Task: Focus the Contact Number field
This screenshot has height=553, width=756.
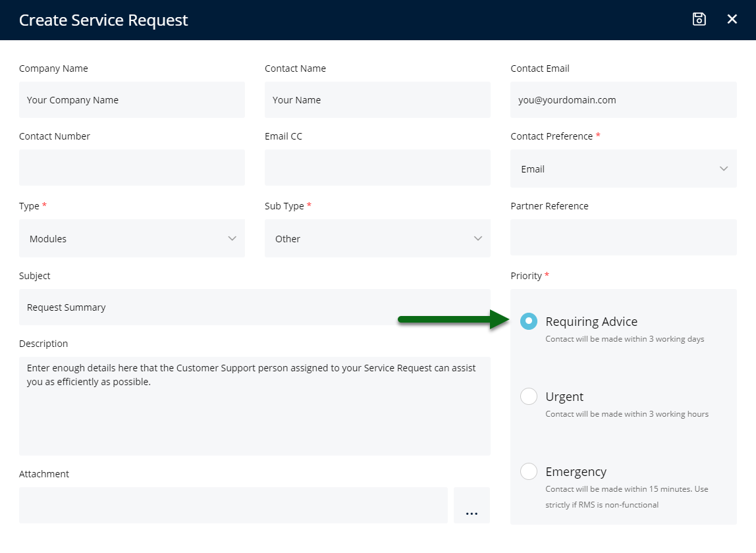Action: tap(132, 167)
